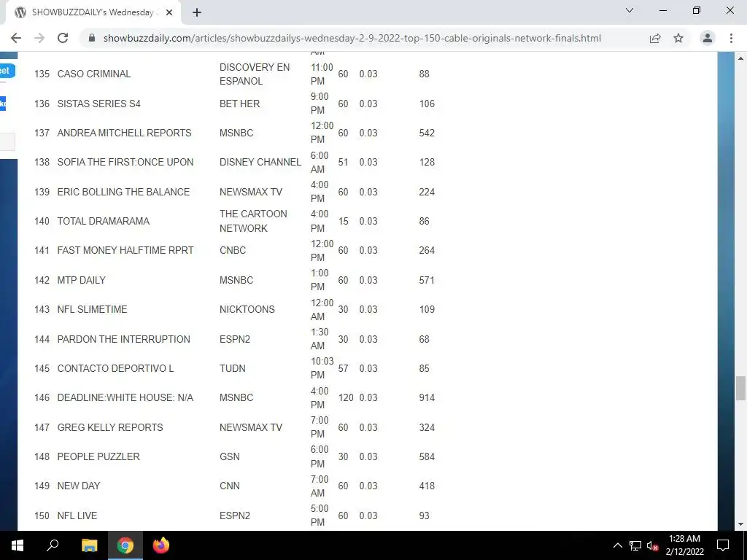Viewport: 747px width, 560px height.
Task: Click ANDREA MITCHELL REPORTS entry
Action: [124, 133]
